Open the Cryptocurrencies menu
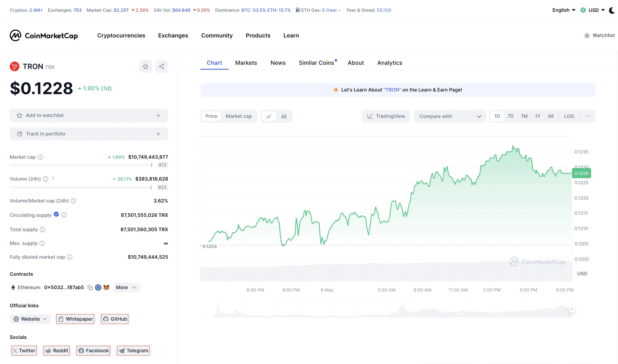 point(121,35)
